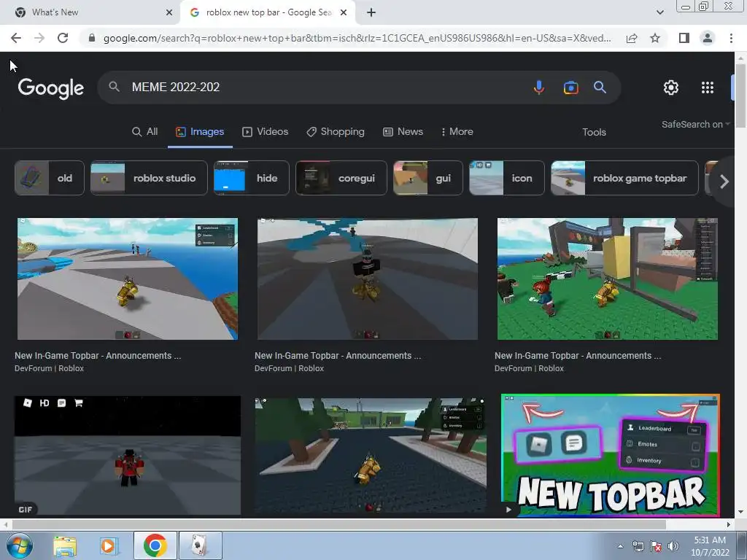Image resolution: width=747 pixels, height=560 pixels.
Task: Bookmark this page with the star icon
Action: click(655, 38)
